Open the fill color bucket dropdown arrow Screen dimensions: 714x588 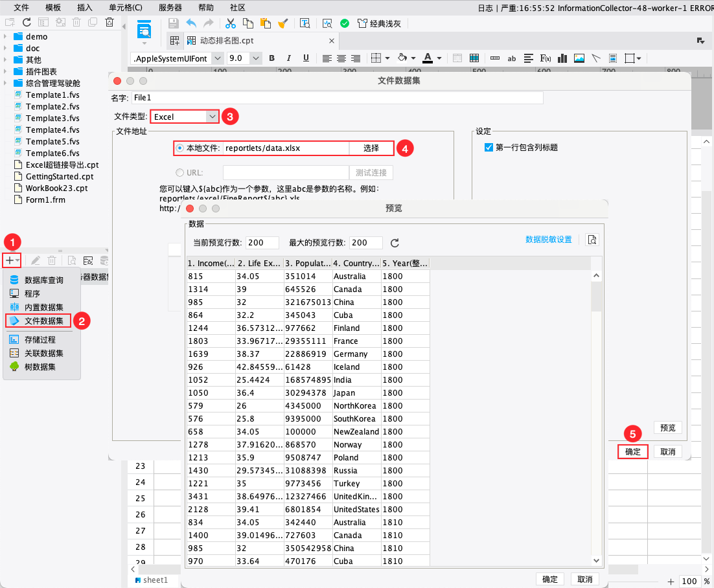(x=413, y=58)
